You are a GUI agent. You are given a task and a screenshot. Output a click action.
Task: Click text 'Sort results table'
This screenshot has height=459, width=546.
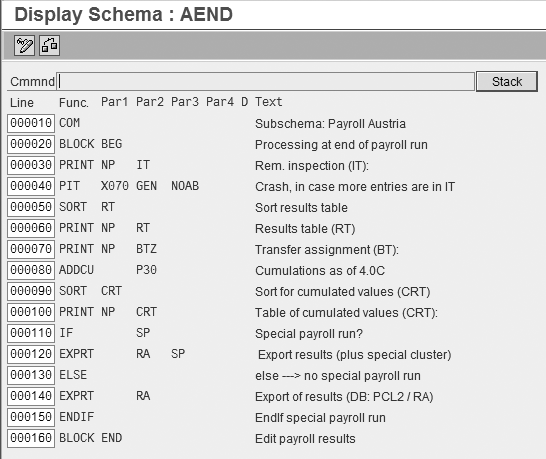(301, 208)
